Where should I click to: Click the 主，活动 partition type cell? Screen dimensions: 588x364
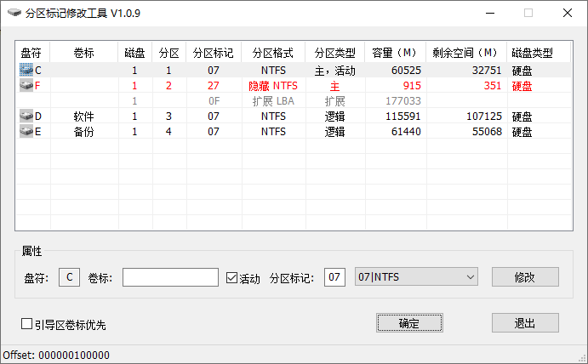point(335,71)
